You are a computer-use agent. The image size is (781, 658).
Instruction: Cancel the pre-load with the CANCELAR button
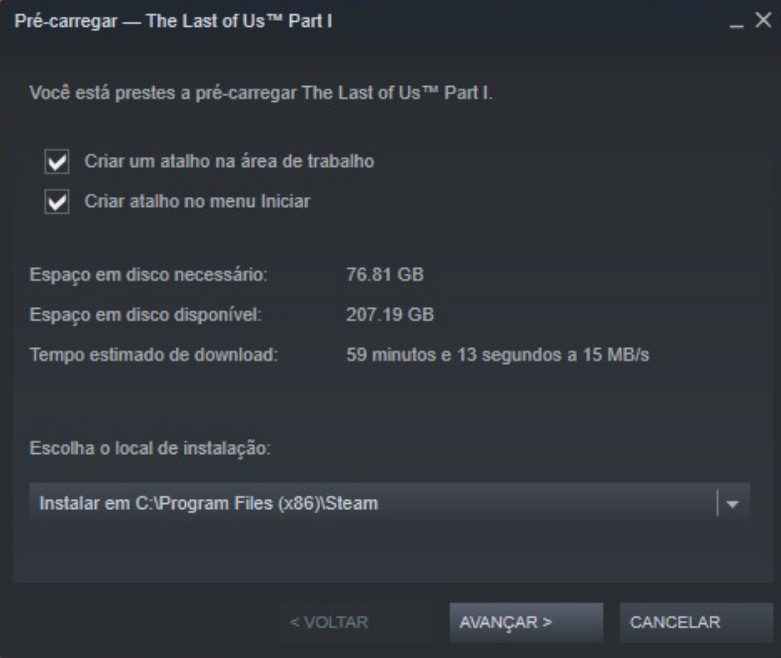(x=696, y=623)
